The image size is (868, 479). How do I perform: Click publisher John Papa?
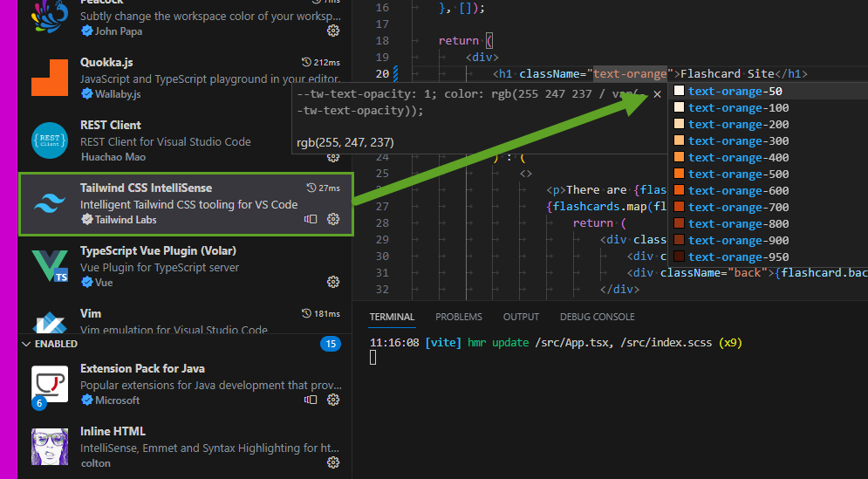(119, 31)
